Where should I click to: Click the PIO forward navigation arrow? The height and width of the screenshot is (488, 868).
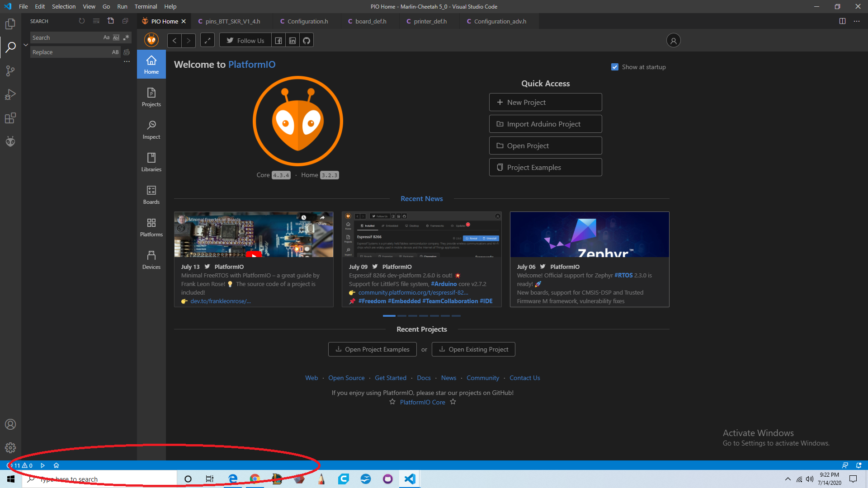click(x=189, y=41)
